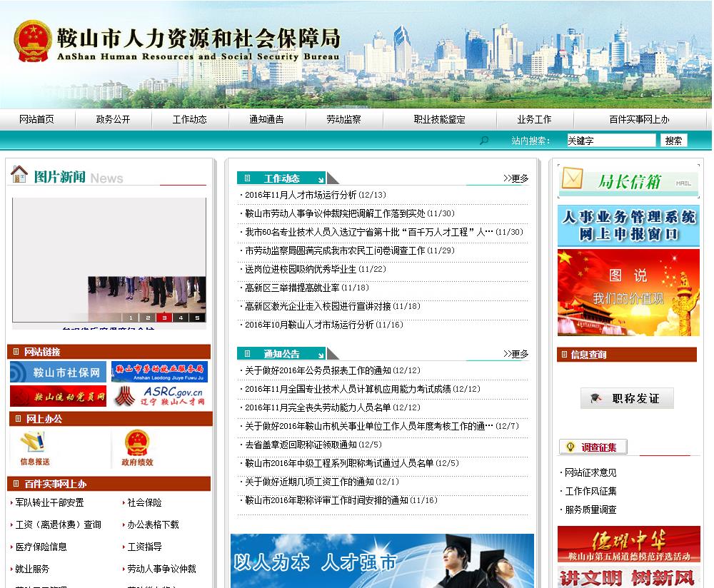Open the 职称发证 button
The image size is (714, 588).
tap(627, 398)
